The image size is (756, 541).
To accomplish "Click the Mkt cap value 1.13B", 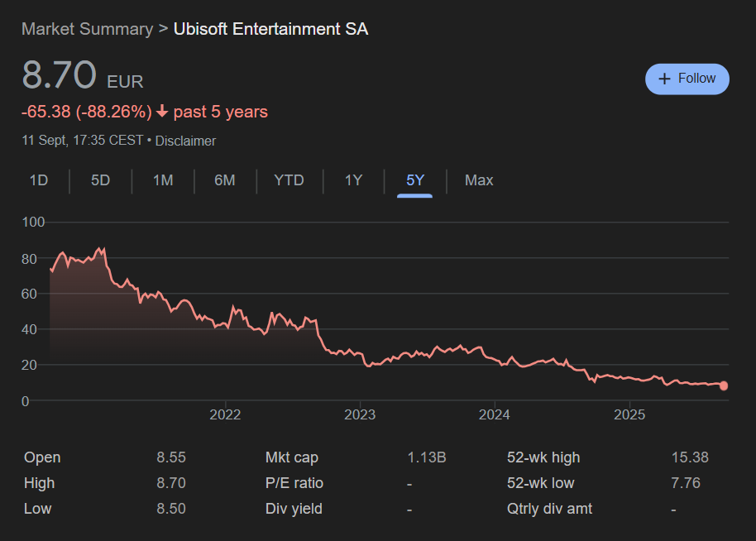I will [x=427, y=457].
